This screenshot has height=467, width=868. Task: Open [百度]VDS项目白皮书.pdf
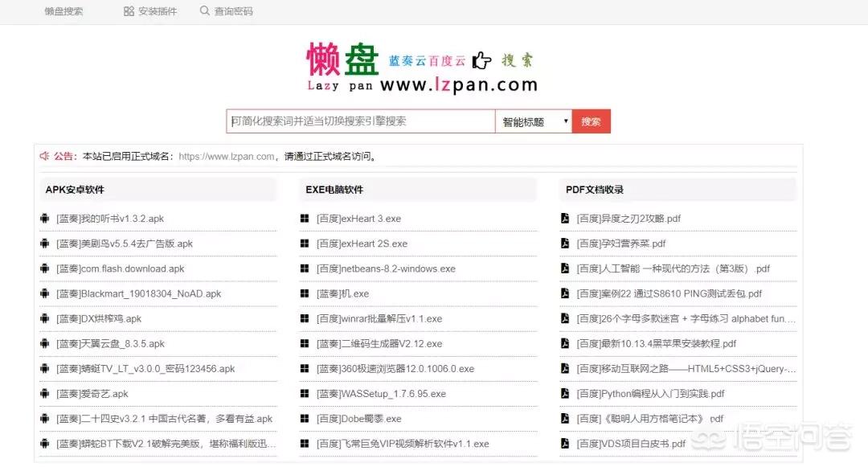tap(631, 444)
